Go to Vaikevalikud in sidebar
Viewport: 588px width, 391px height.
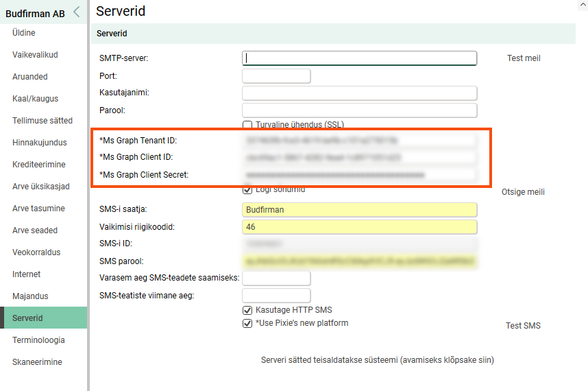point(35,55)
